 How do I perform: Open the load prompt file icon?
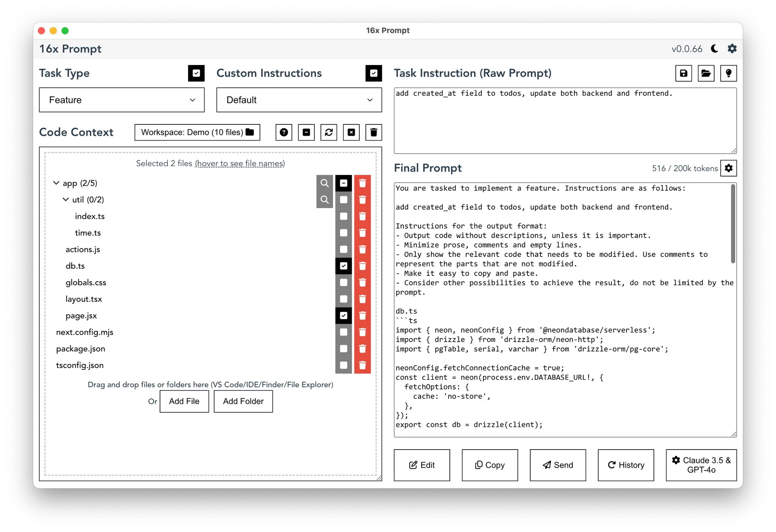[706, 73]
